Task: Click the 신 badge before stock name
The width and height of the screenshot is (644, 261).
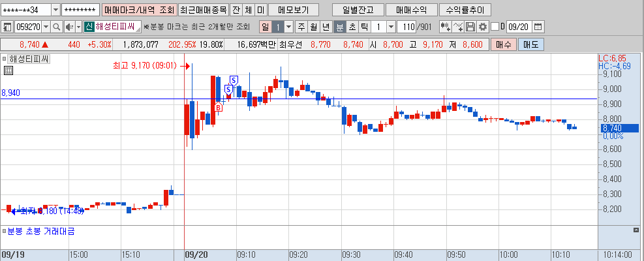Action: tap(89, 27)
